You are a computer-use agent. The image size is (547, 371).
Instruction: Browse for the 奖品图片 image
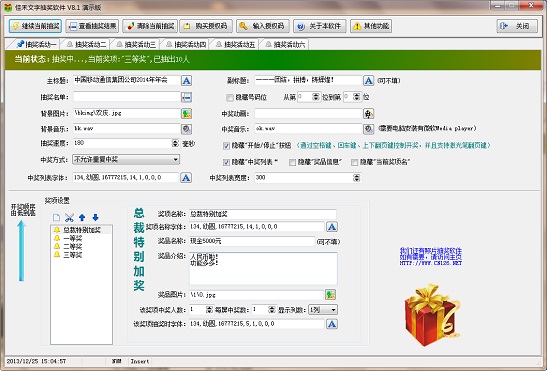pos(330,295)
